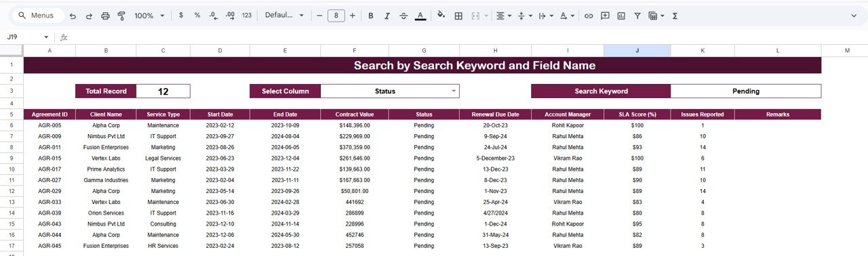Screen dimensions: 868x256
Task: Decrease decimal places icon
Action: click(214, 16)
